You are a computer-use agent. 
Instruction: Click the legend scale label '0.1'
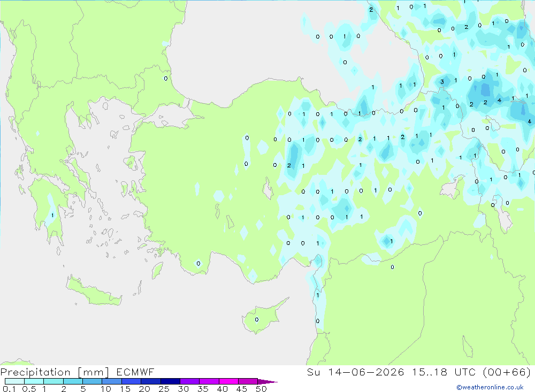9,389
